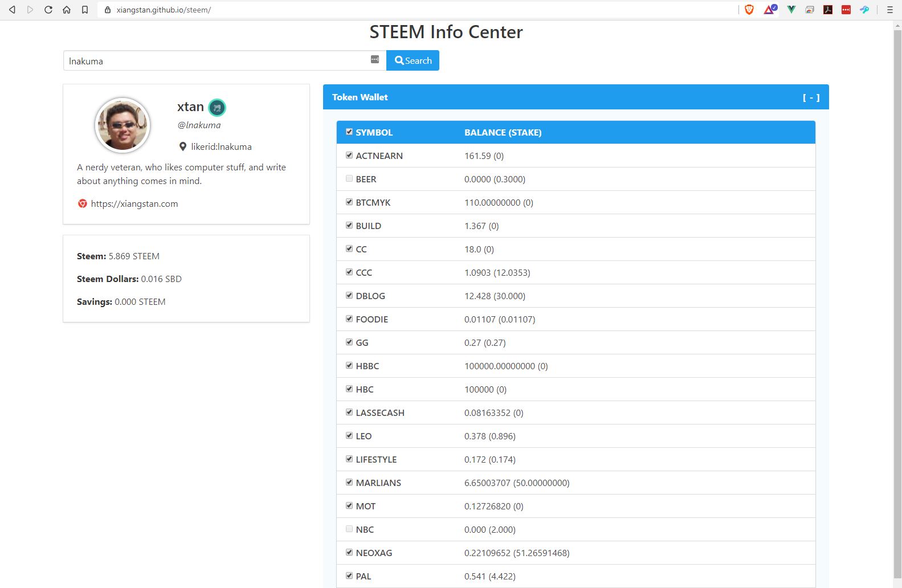This screenshot has width=902, height=588.
Task: Toggle the PAL token checkbox
Action: pyautogui.click(x=349, y=575)
